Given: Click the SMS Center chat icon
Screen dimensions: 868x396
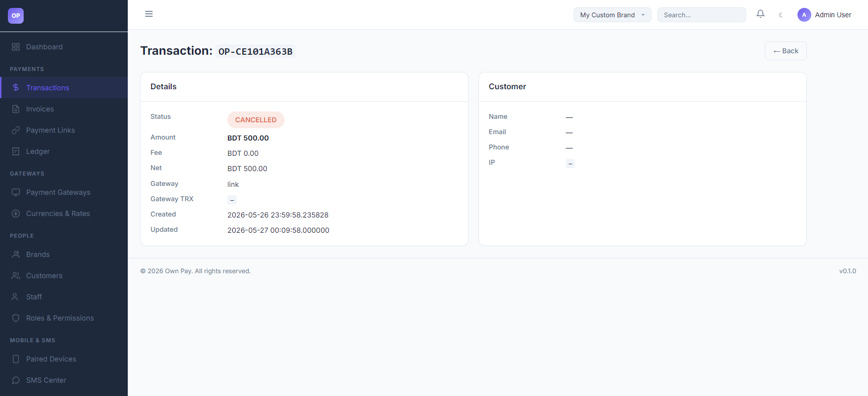Looking at the screenshot, I should pos(16,380).
